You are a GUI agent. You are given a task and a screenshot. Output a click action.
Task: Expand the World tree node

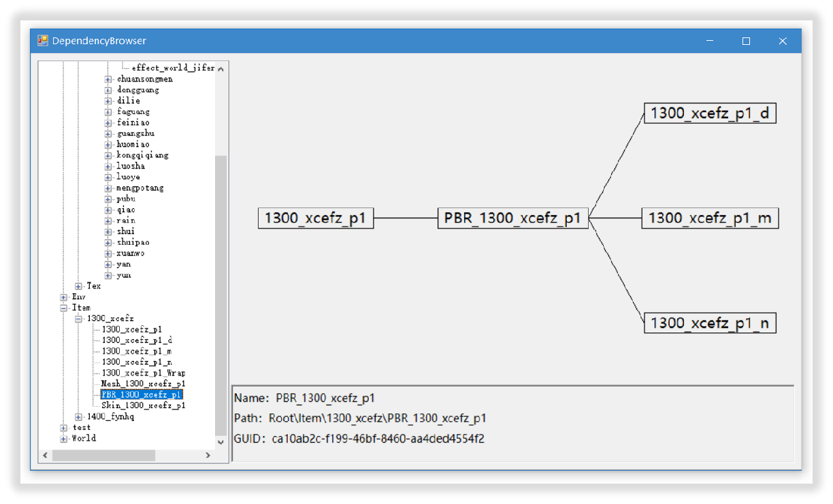63,439
